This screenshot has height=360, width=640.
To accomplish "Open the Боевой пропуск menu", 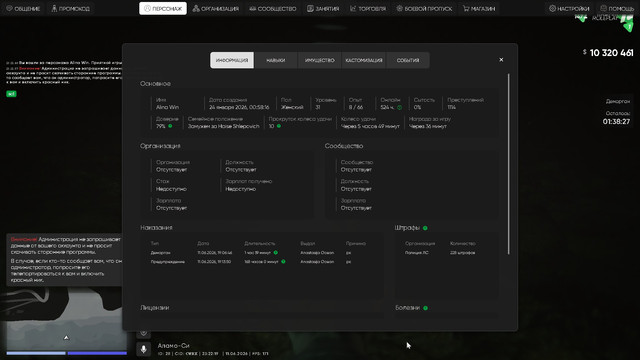I will click(424, 8).
